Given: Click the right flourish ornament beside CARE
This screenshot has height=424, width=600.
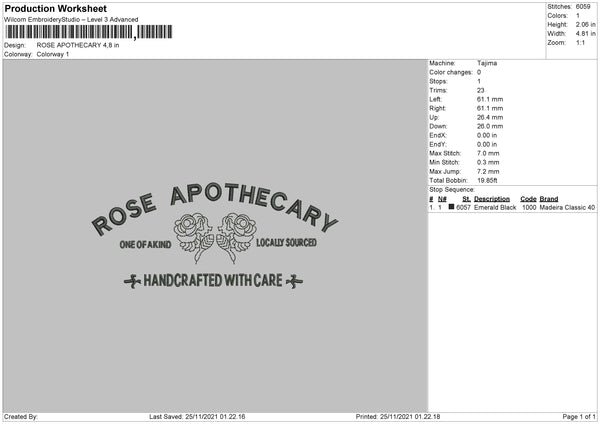Looking at the screenshot, I should click(295, 282).
